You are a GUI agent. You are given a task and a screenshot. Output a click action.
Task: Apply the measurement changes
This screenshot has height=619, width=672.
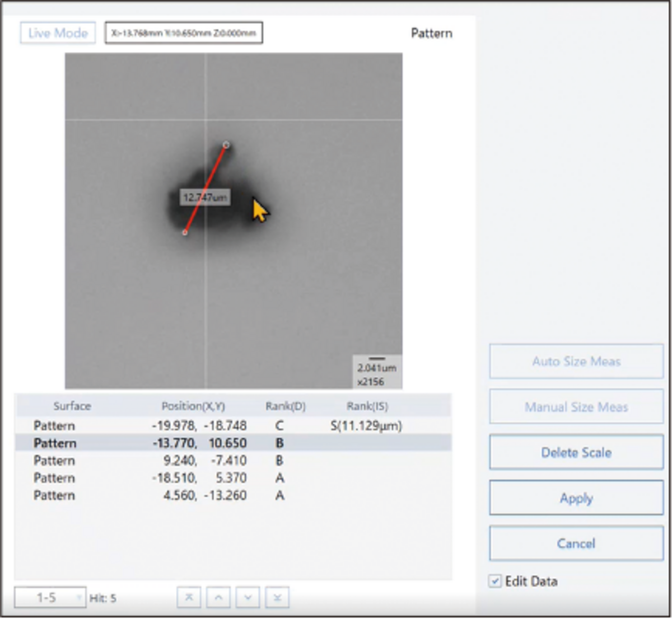(576, 498)
